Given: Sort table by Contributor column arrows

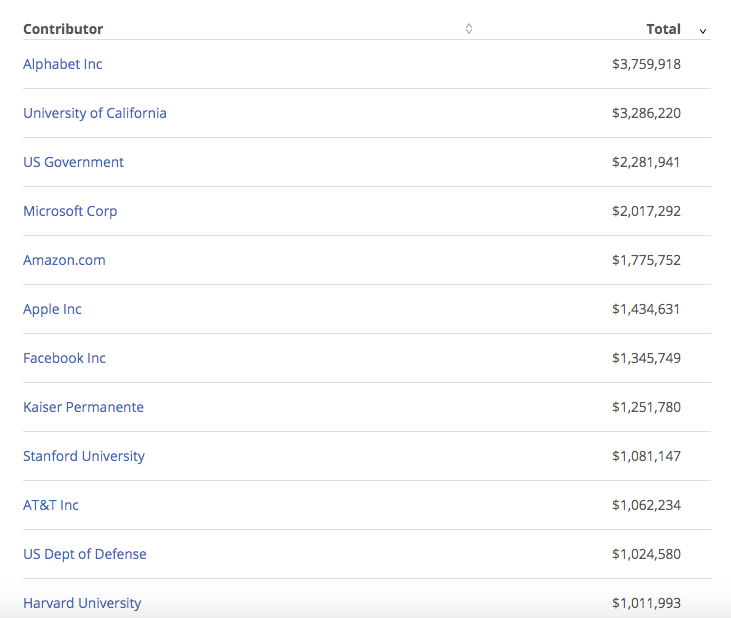Looking at the screenshot, I should (469, 29).
